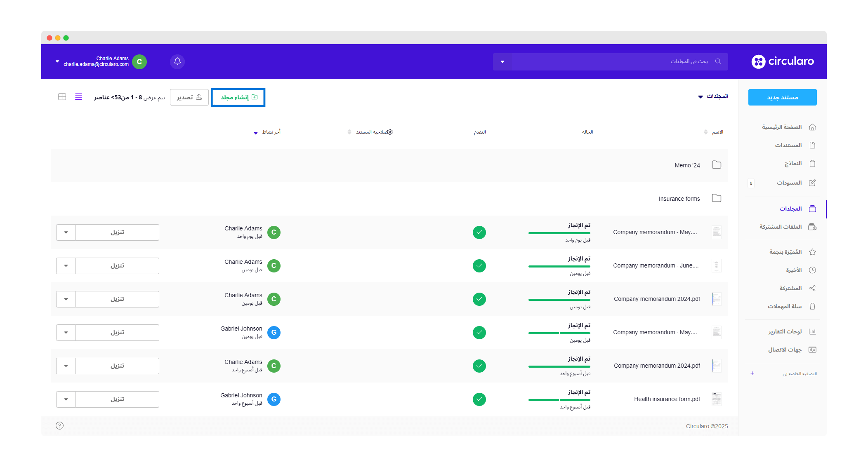868x467 pixels.
Task: Click the help question mark icon
Action: [x=59, y=425]
